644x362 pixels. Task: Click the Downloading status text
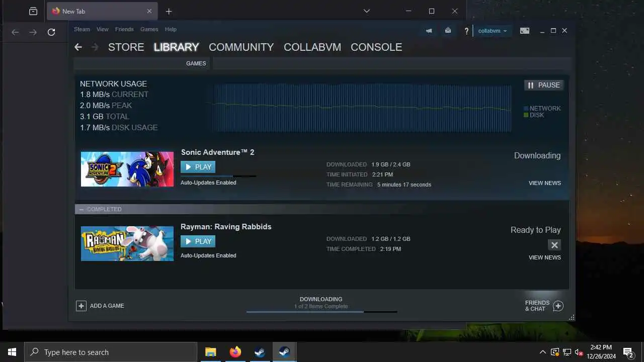point(537,155)
